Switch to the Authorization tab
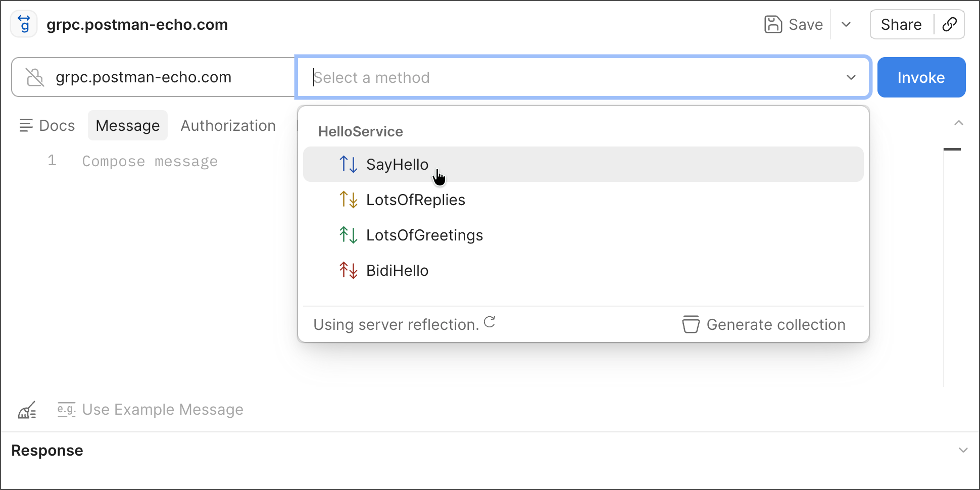The image size is (980, 490). [x=228, y=125]
